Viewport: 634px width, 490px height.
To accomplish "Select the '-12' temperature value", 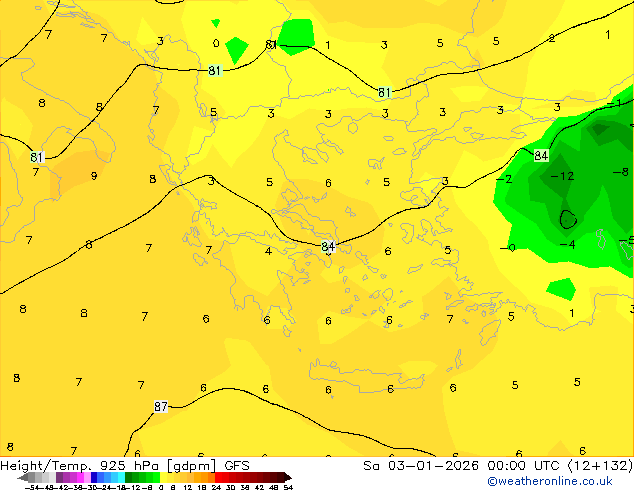I will coord(562,176).
